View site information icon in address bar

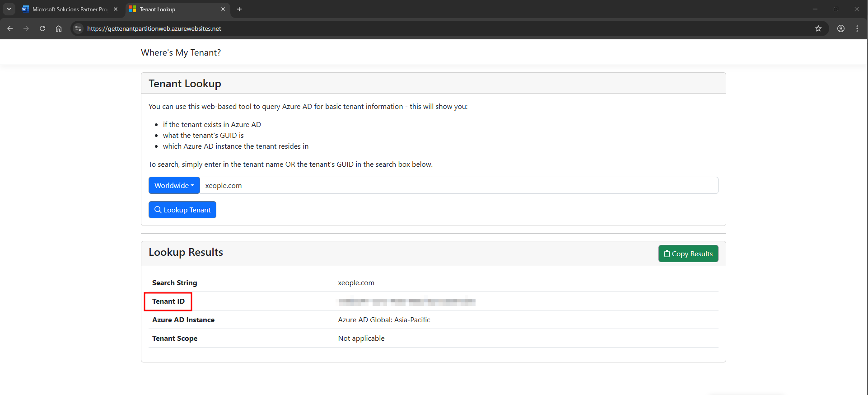pyautogui.click(x=78, y=28)
